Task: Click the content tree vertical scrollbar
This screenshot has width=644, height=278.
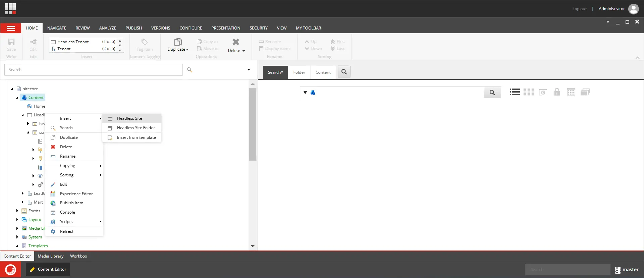Action: [253, 124]
